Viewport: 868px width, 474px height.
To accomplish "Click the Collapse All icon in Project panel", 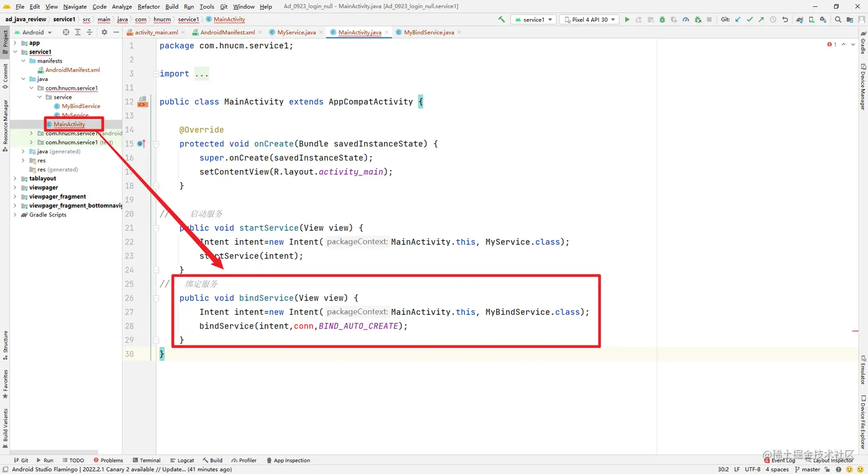I will [90, 32].
